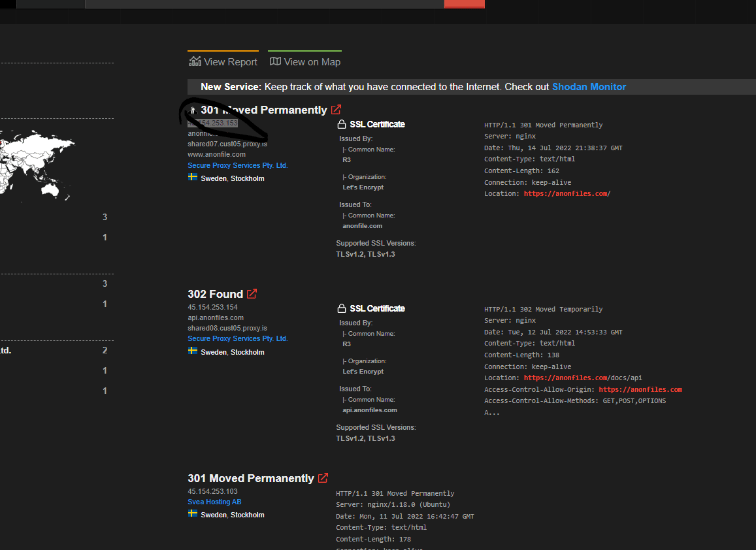The width and height of the screenshot is (756, 550).
Task: Click Secure Proxy Services link under www.anonfile.com
Action: 238,165
